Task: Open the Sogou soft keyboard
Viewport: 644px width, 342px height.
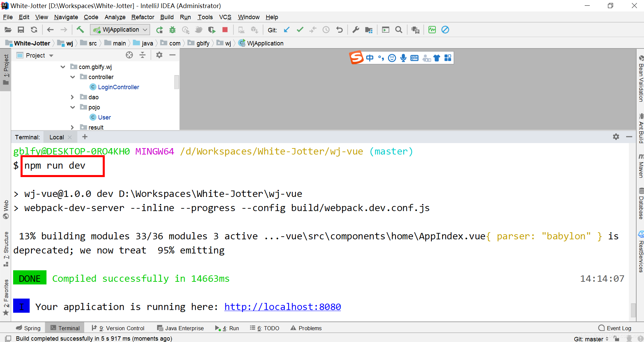Action: (415, 58)
